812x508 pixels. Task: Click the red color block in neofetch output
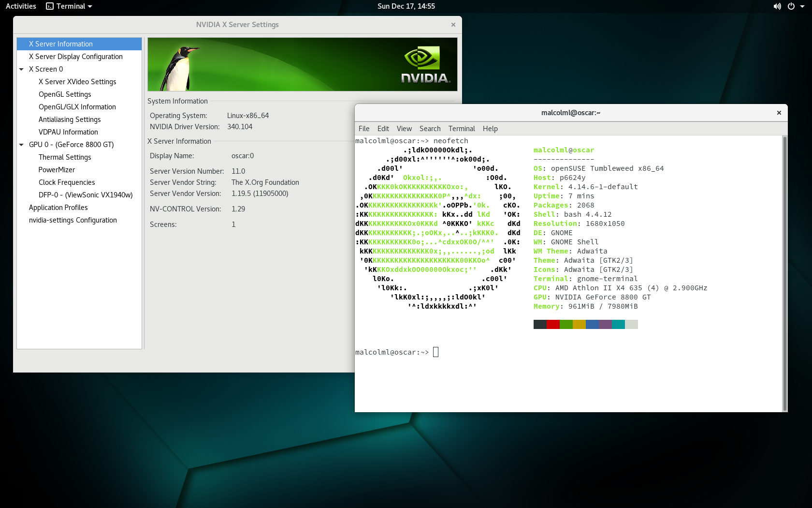[553, 325]
